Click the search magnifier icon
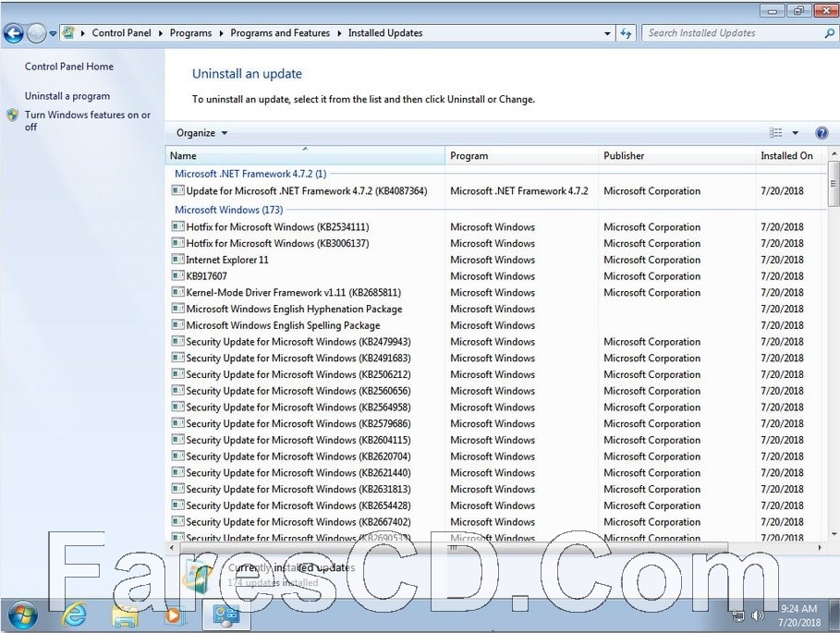This screenshot has width=840, height=633. click(829, 33)
